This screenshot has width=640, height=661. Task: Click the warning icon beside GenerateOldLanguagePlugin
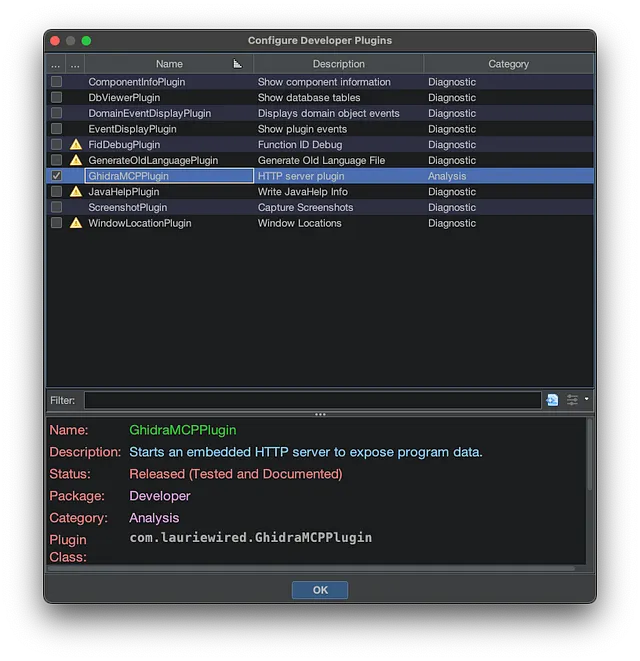(x=76, y=160)
